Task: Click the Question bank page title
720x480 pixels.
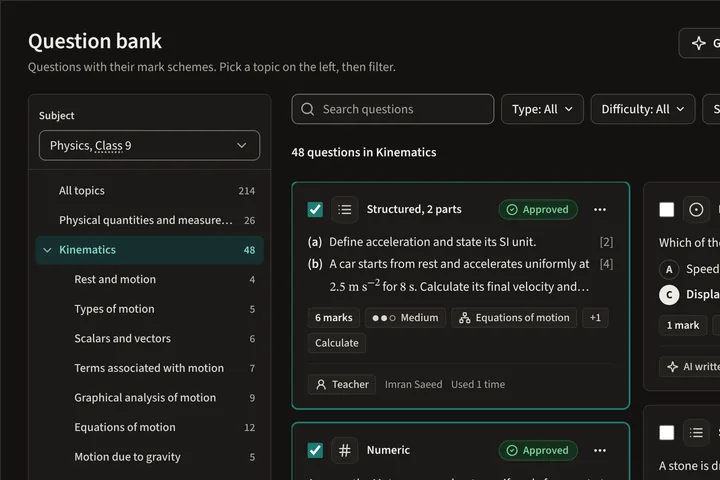Action: tap(95, 41)
